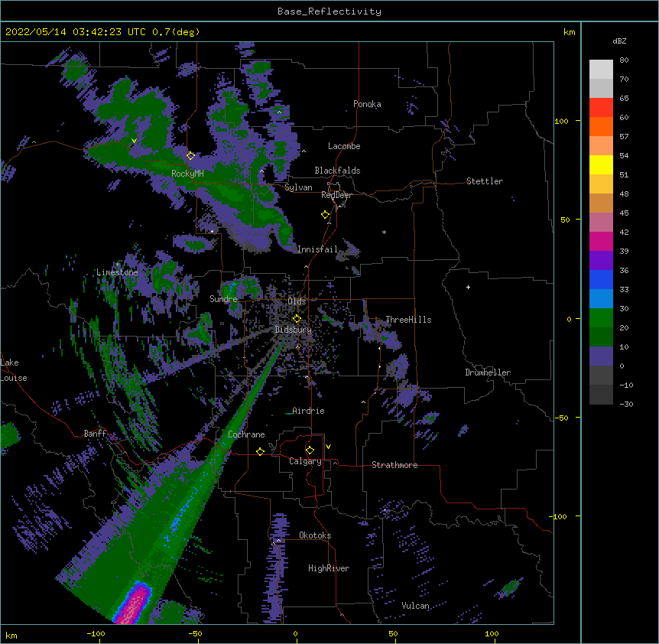The height and width of the screenshot is (644, 659).
Task: Click the Base_Reflectivity title
Action: pos(329,11)
